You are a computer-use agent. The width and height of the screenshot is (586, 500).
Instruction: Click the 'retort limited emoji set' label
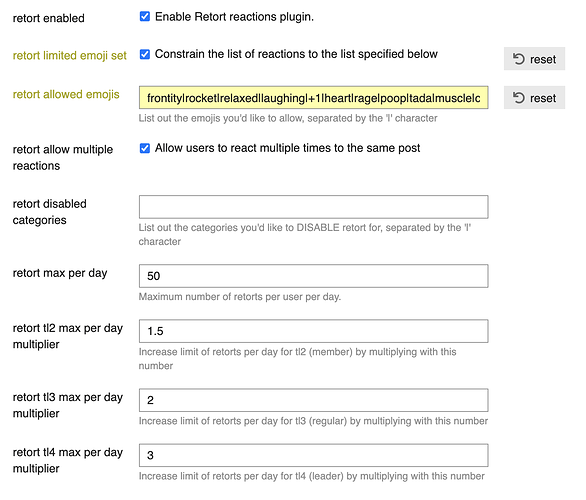(x=70, y=56)
